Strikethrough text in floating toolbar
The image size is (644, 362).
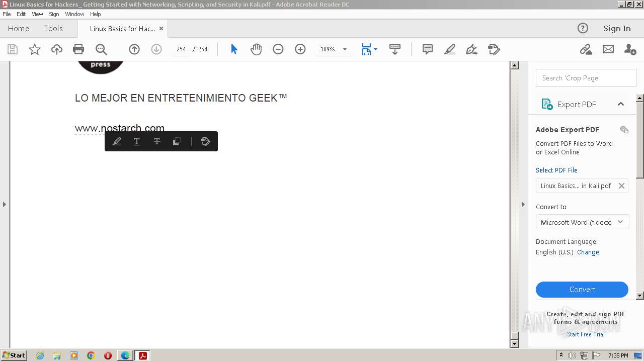click(157, 142)
